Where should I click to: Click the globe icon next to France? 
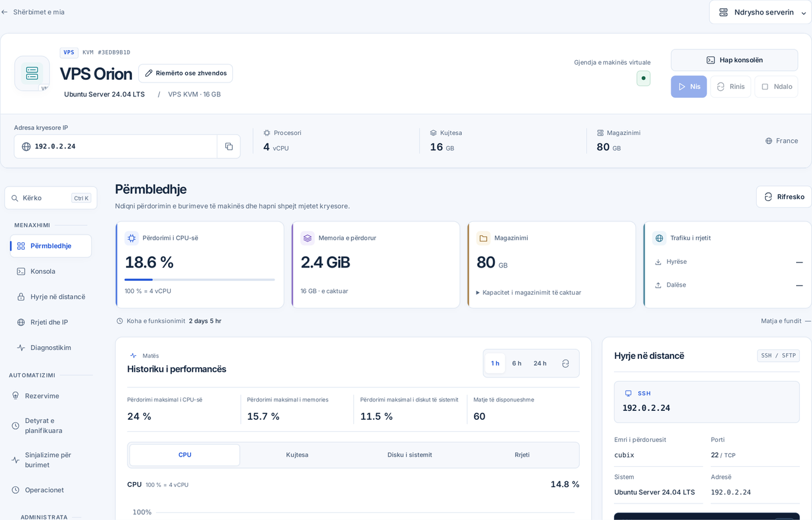tap(769, 141)
